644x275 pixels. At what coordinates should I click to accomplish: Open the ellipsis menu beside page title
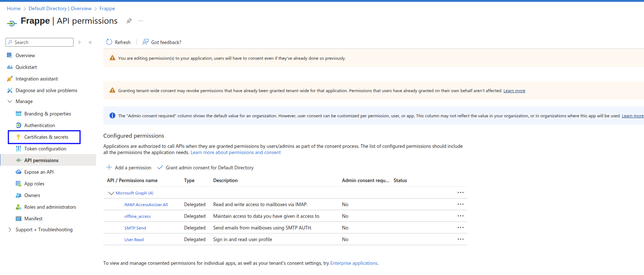click(141, 21)
